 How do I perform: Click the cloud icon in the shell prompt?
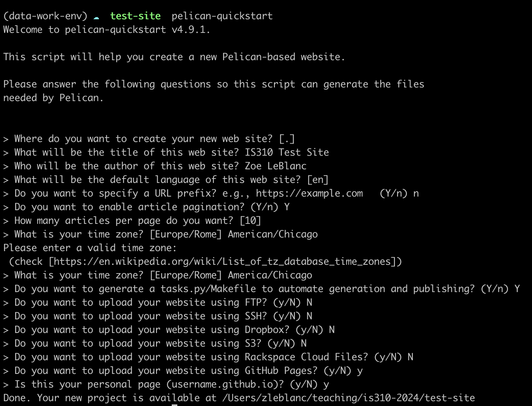pos(96,17)
